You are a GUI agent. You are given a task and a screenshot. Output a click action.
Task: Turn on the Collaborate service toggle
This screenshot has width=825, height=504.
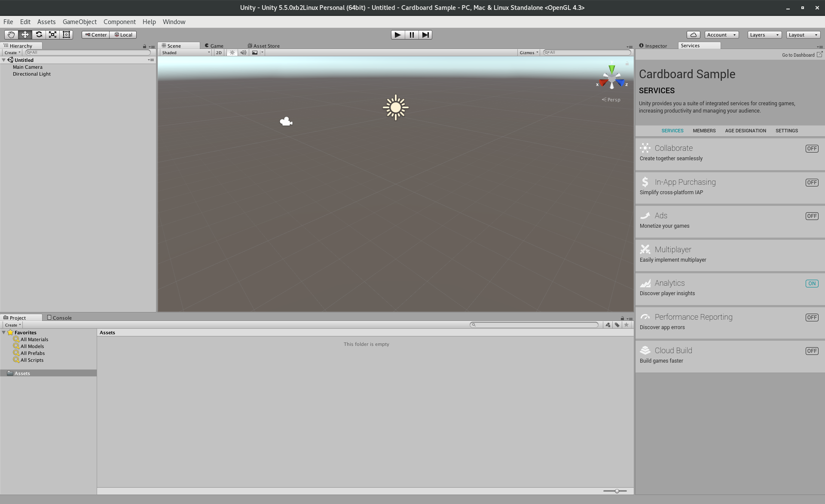coord(812,149)
